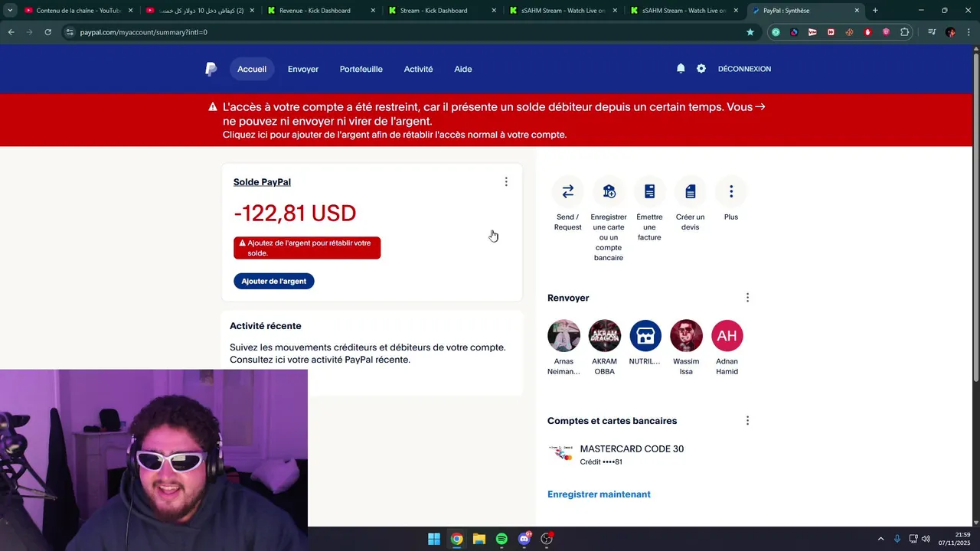Viewport: 980px width, 551px height.
Task: Open Chrome tab search dropdown
Action: pos(10,11)
